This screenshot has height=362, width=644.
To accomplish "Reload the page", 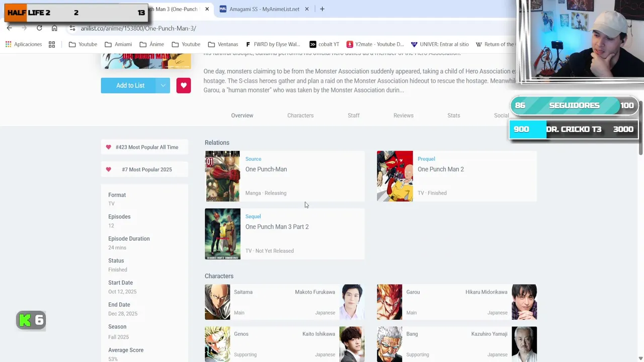I will (x=39, y=28).
